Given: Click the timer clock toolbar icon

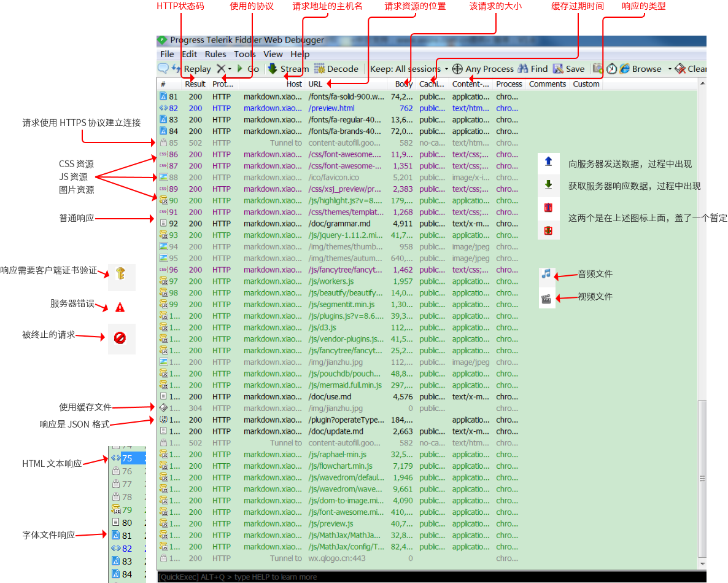Looking at the screenshot, I should click(611, 69).
